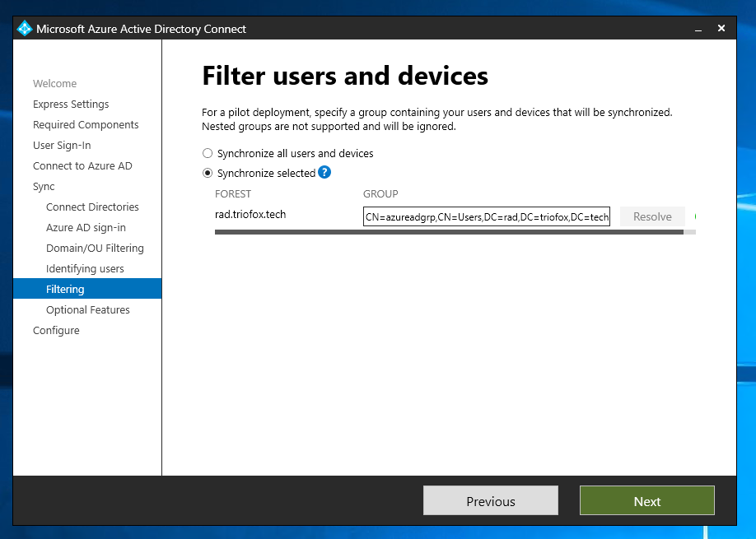Go to Connect to Azure AD step
This screenshot has height=539, width=756.
click(x=82, y=165)
